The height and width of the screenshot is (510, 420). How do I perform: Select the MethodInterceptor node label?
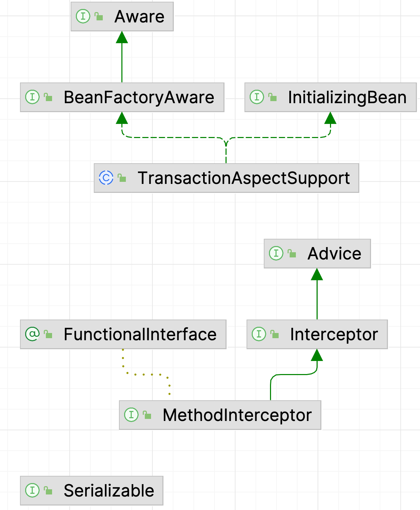[237, 415]
